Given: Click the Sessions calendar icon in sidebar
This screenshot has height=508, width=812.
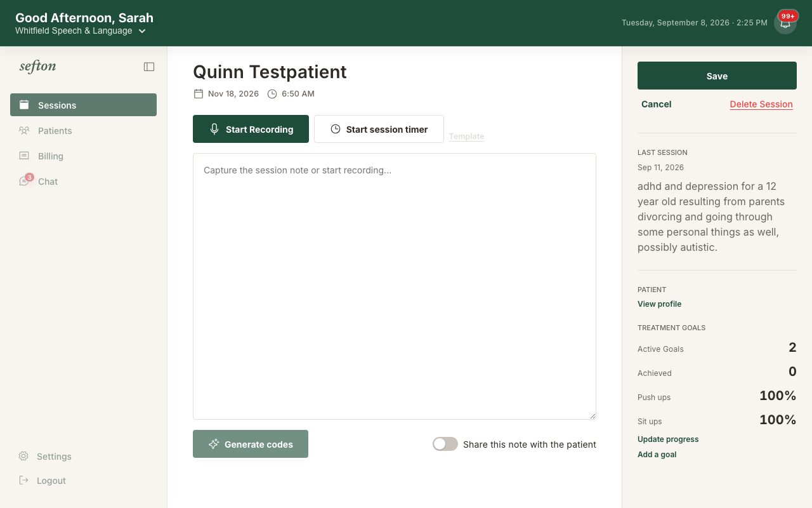Looking at the screenshot, I should point(24,105).
